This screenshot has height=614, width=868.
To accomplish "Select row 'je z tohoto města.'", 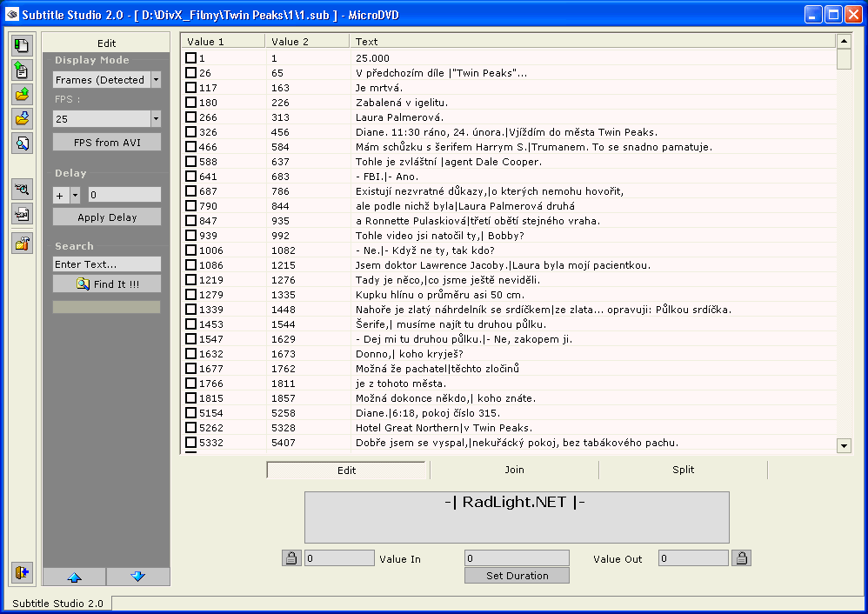I will 510,384.
